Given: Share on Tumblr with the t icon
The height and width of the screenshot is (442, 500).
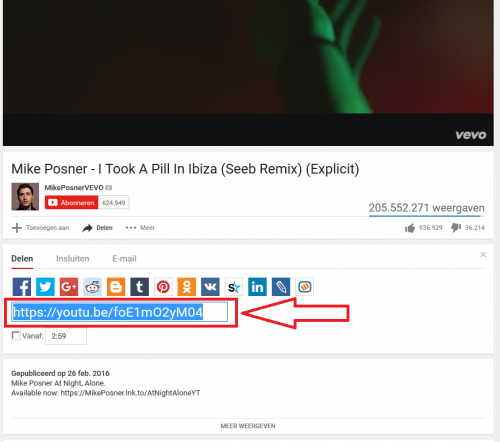Looking at the screenshot, I should 140,287.
